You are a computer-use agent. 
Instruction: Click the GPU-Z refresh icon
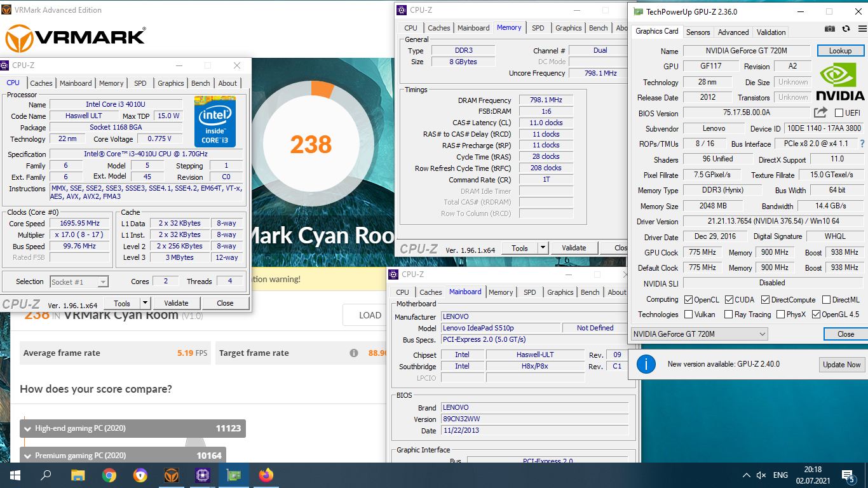click(846, 29)
